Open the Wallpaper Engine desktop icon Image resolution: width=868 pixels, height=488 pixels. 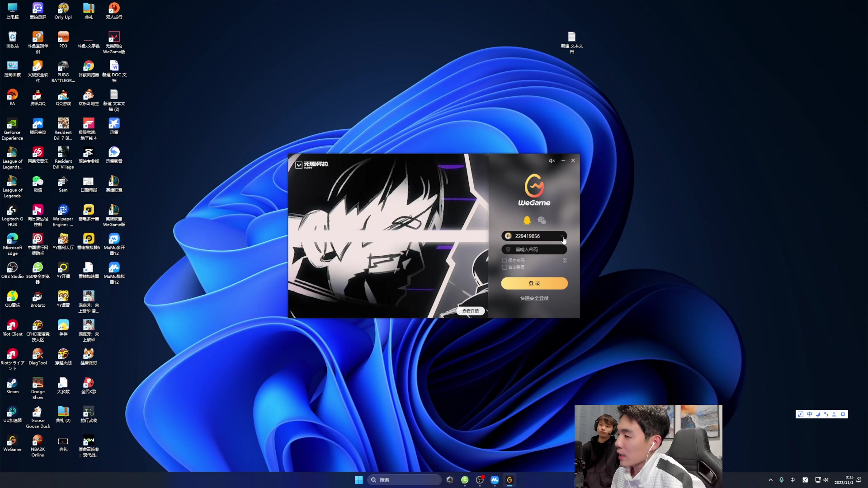[63, 215]
